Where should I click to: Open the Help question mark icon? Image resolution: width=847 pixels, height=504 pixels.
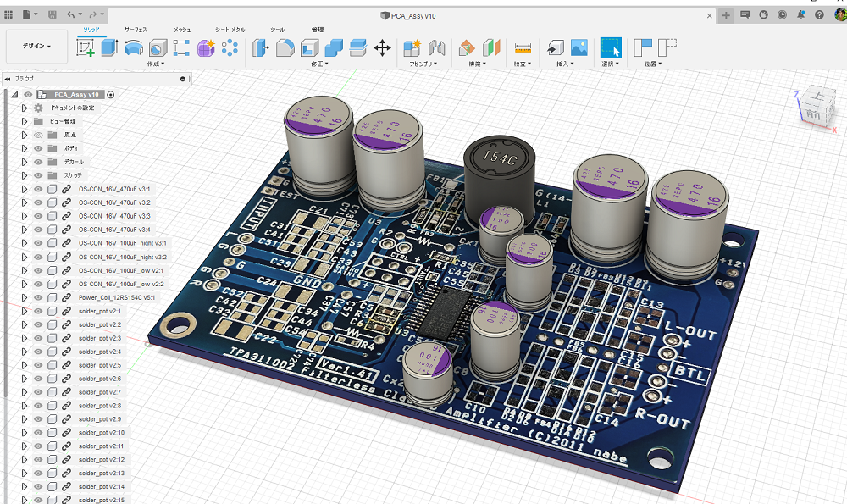pyautogui.click(x=819, y=15)
